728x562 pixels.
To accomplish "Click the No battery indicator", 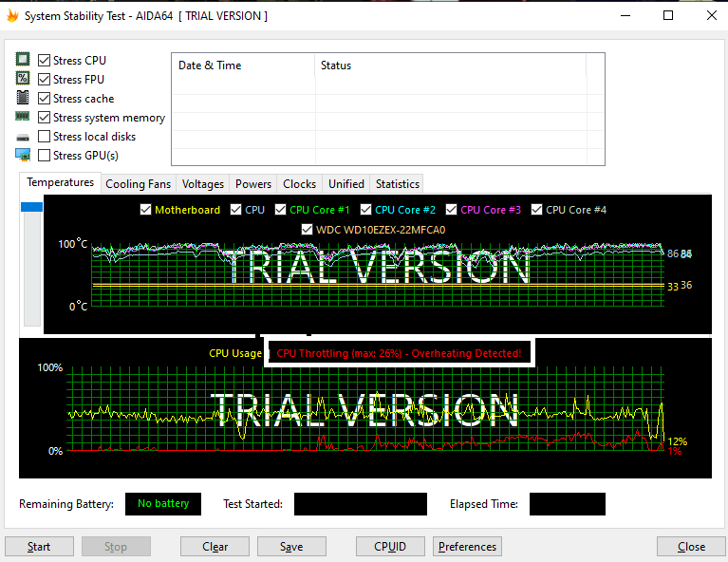I will (x=163, y=504).
